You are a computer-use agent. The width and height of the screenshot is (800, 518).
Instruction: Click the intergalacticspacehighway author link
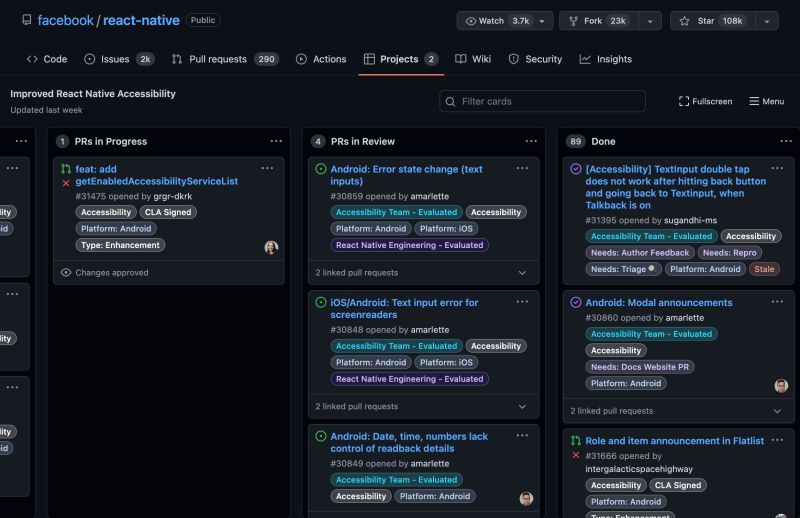coord(639,469)
